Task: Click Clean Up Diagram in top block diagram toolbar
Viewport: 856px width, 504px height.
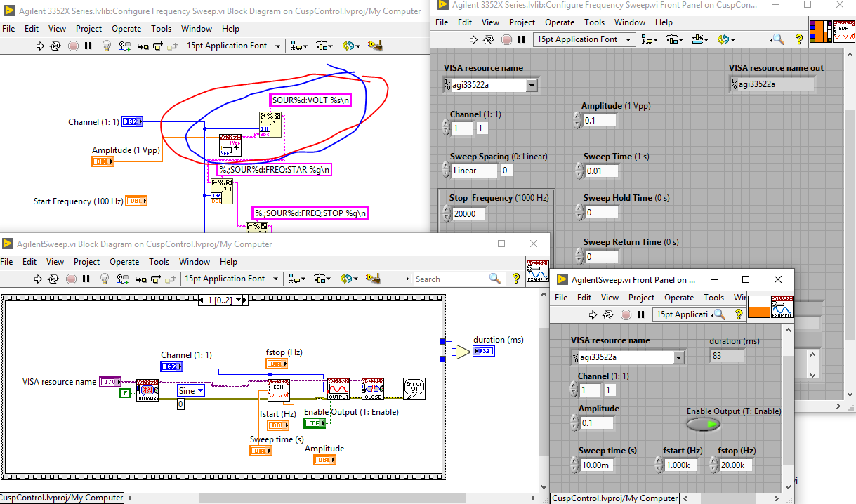Action: click(x=375, y=46)
